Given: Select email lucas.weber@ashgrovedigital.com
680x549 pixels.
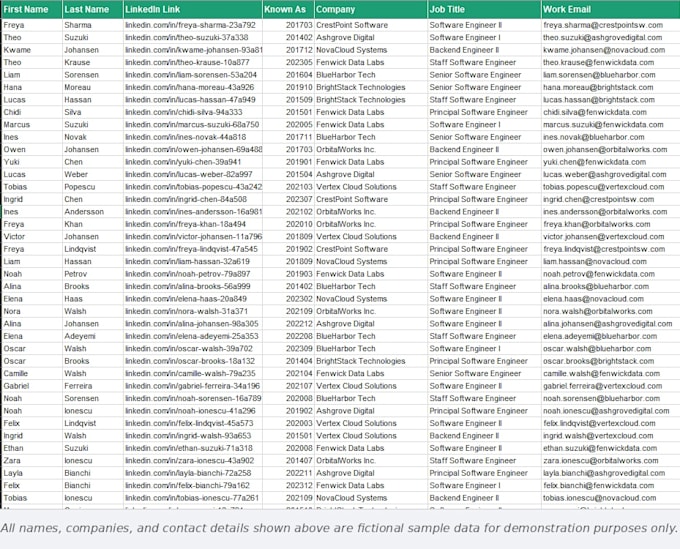Looking at the screenshot, I should 611,174.
